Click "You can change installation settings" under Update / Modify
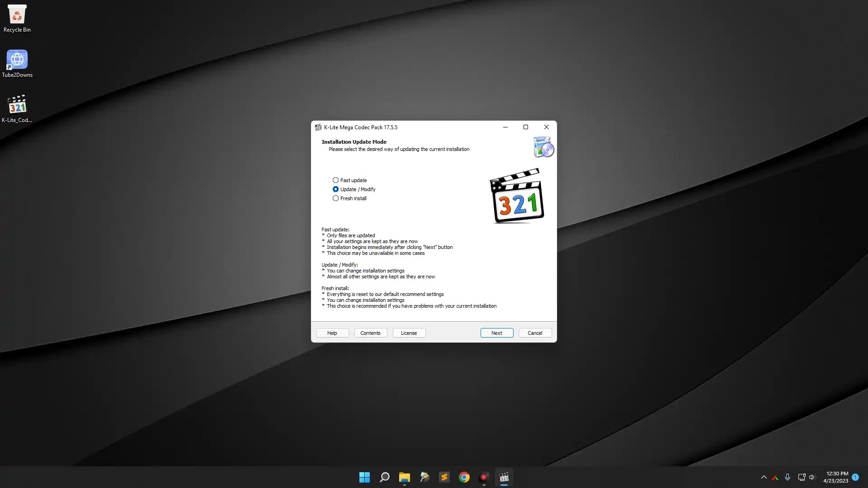 [x=366, y=271]
